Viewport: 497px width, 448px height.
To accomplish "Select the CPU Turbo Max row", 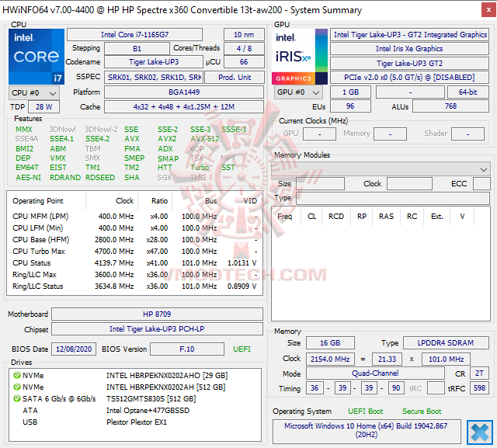I will (x=134, y=252).
